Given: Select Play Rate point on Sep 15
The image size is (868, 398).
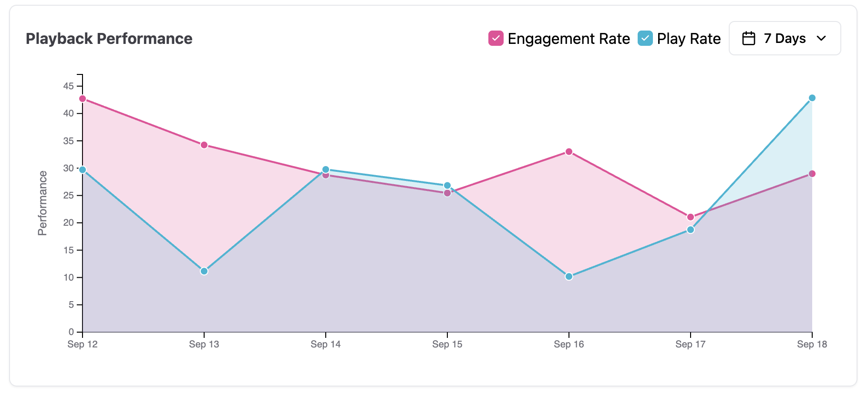Looking at the screenshot, I should click(447, 186).
